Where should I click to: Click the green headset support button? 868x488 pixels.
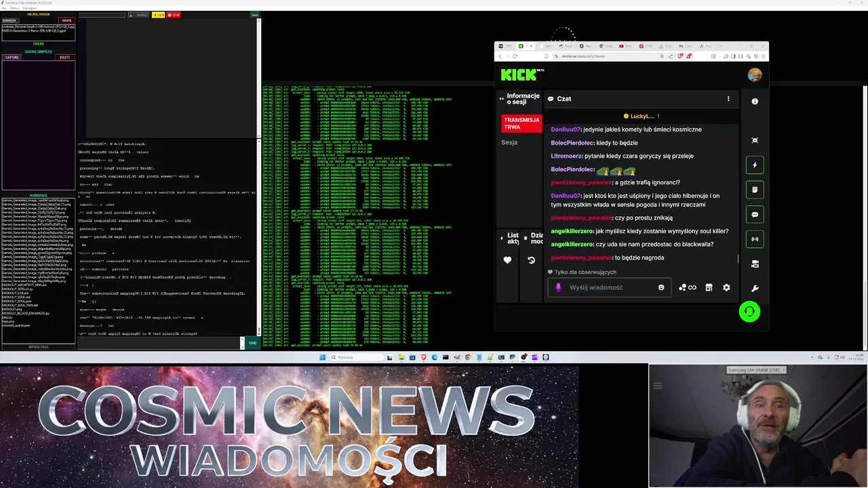749,312
